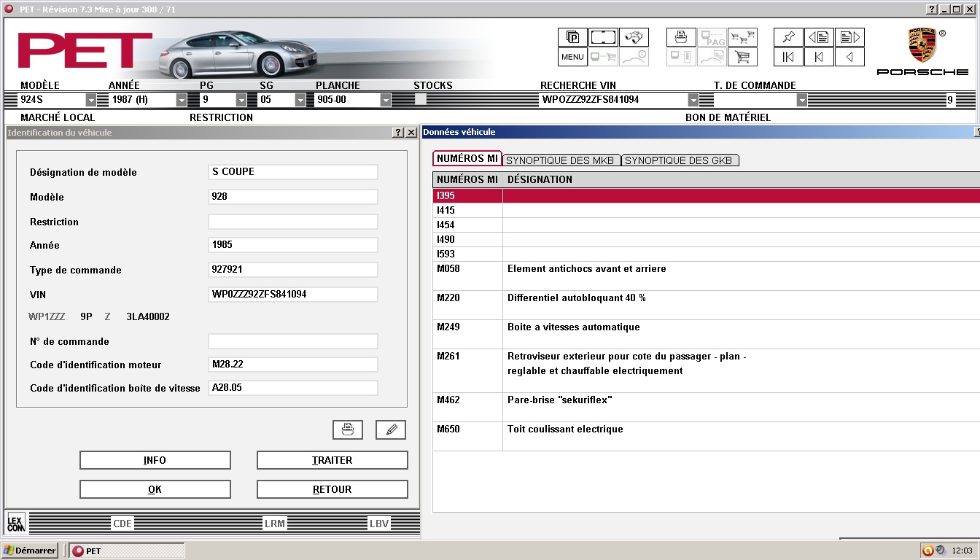Switch to SYNOPTIQUE DES MKB tab
The height and width of the screenshot is (560, 980).
point(561,160)
